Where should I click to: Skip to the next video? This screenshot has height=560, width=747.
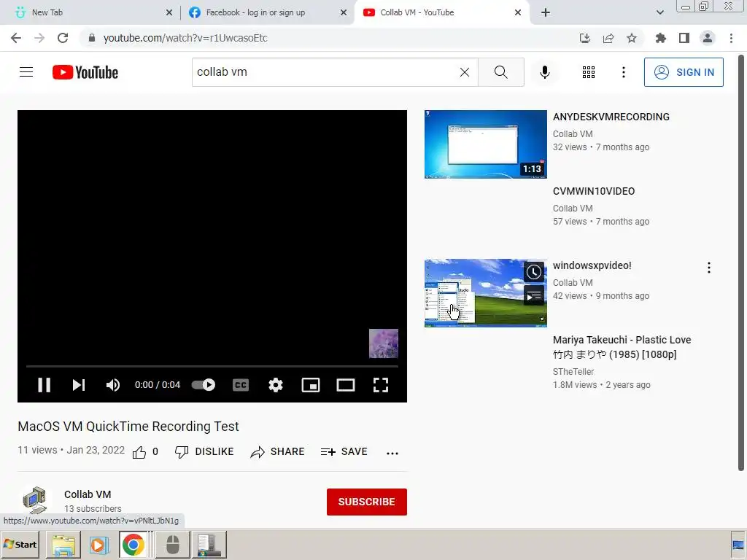[x=79, y=385]
